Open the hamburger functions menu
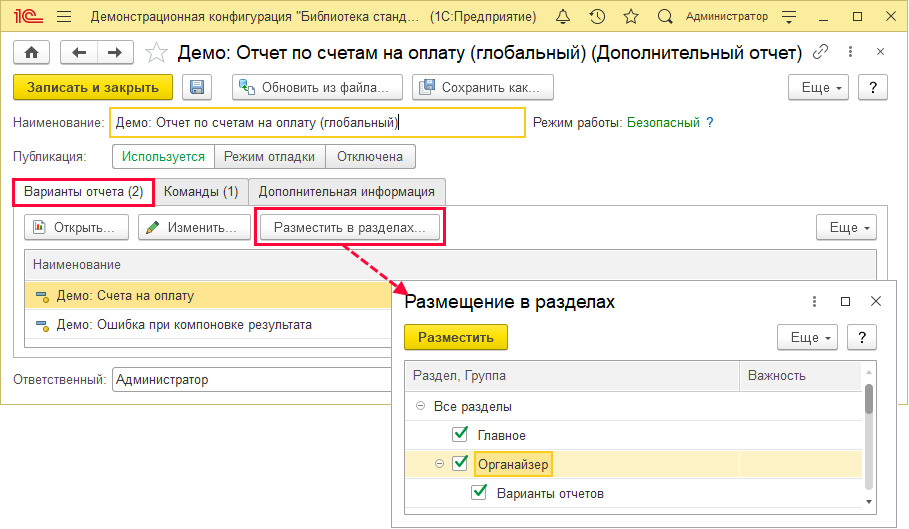The image size is (909, 529). click(x=64, y=16)
